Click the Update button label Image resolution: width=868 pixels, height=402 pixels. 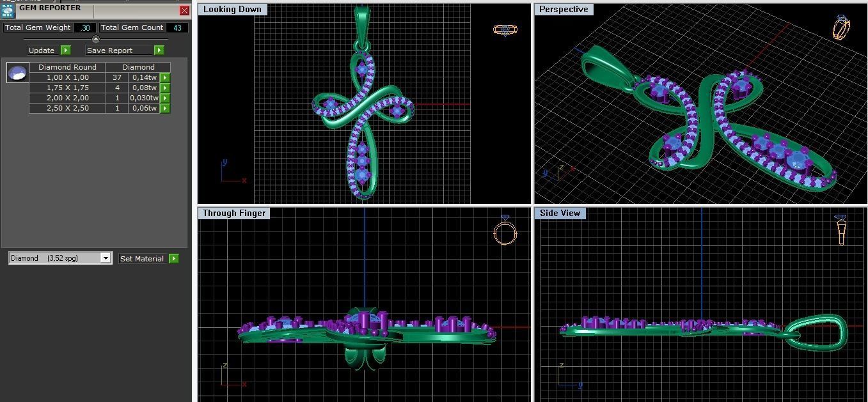(42, 50)
